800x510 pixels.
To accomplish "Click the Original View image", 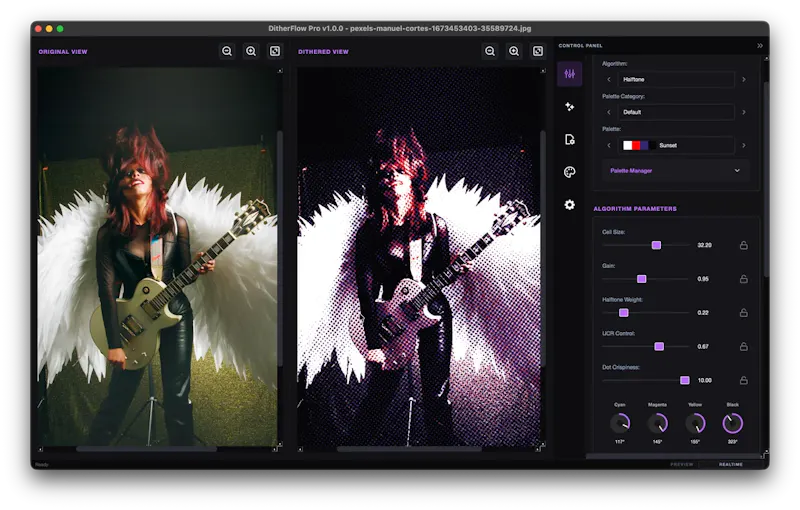I will pyautogui.click(x=157, y=257).
